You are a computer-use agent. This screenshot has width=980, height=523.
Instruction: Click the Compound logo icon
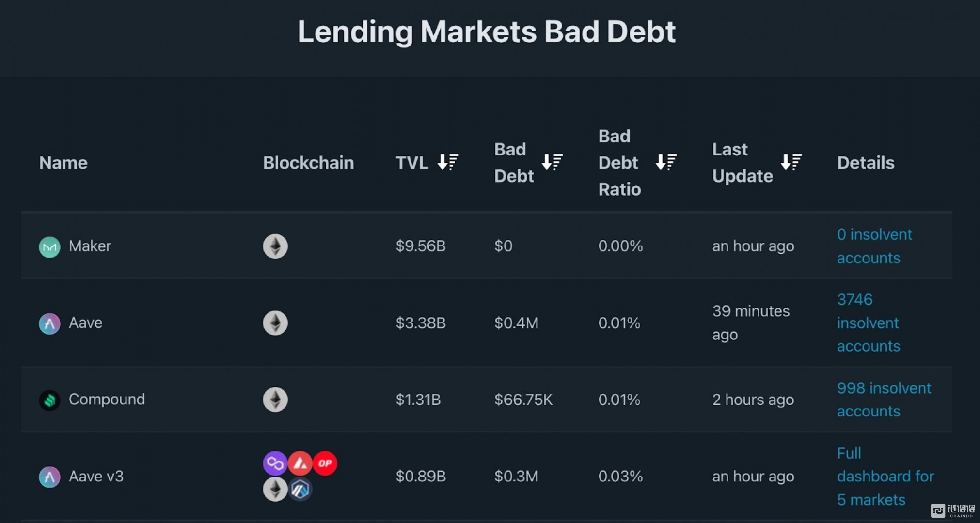[x=49, y=400]
